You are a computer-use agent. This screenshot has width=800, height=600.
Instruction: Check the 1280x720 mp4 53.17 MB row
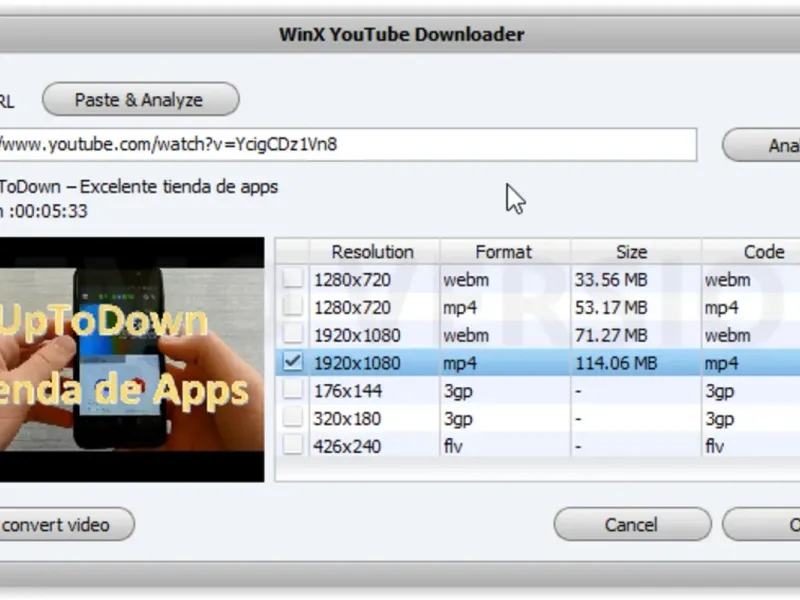point(293,306)
